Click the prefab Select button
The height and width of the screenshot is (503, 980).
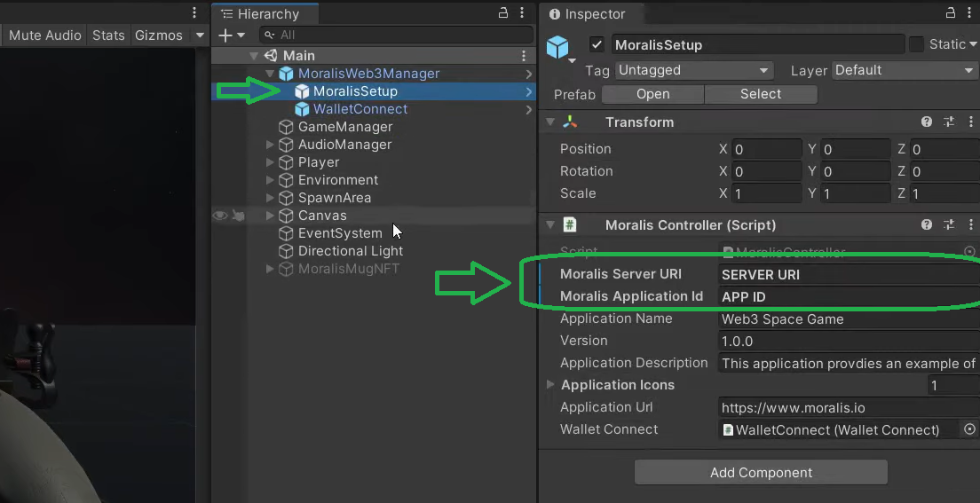[761, 94]
